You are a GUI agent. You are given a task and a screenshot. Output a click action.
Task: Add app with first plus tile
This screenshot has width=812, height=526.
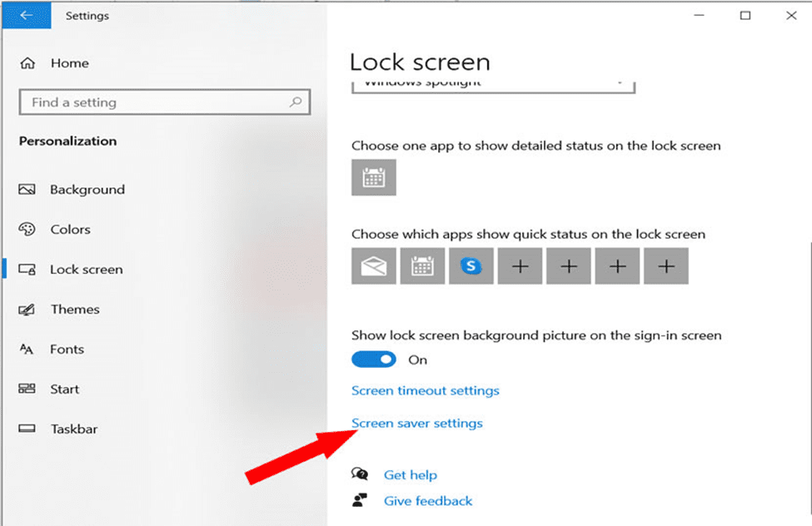(x=520, y=266)
